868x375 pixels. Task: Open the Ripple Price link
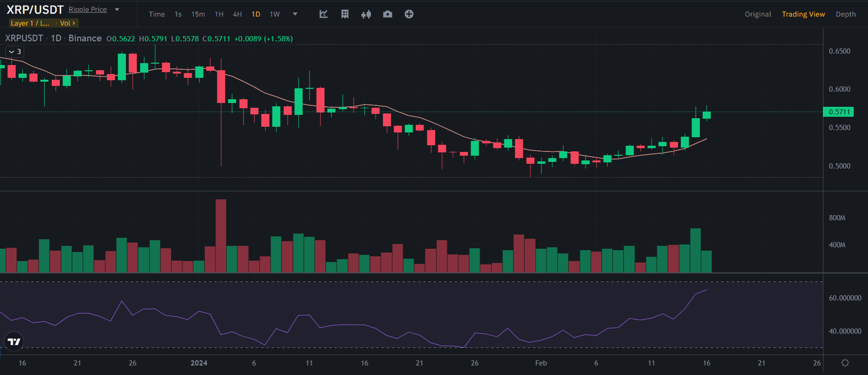(88, 9)
